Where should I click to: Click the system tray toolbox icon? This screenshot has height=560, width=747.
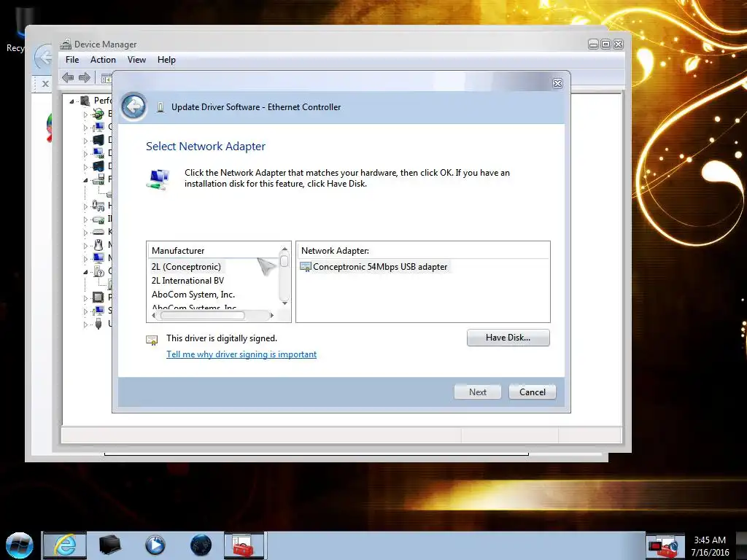(x=664, y=546)
